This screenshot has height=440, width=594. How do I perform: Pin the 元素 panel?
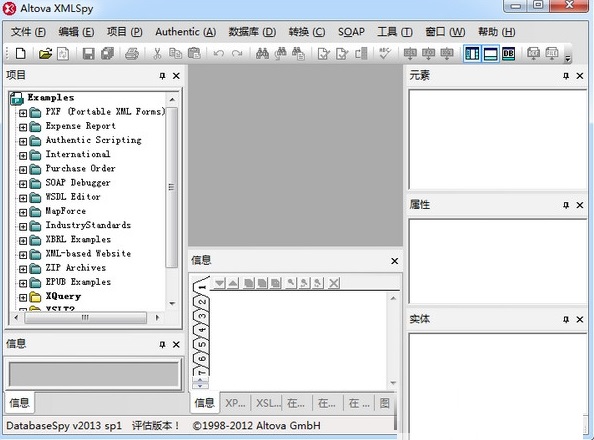[x=566, y=76]
